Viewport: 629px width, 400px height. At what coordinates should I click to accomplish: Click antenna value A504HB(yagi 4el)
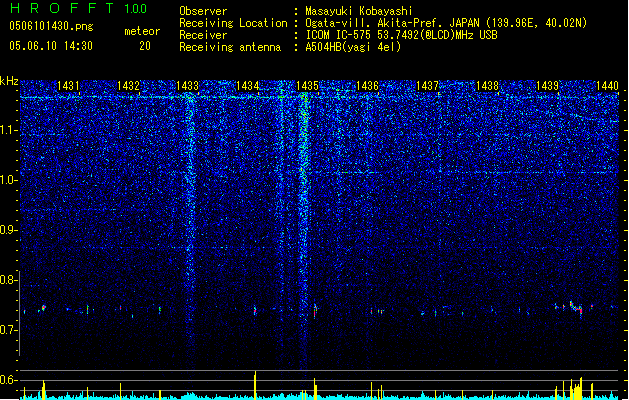[353, 47]
